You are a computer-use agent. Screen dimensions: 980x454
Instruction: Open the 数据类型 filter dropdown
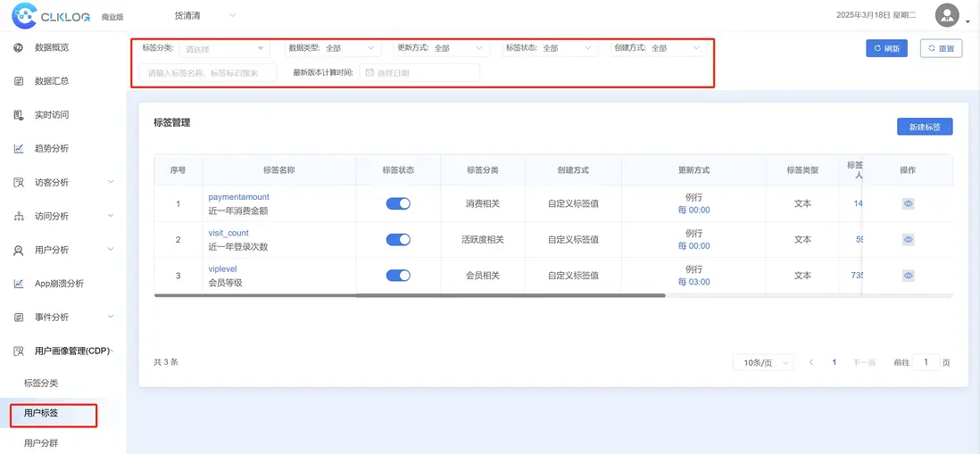pos(351,48)
